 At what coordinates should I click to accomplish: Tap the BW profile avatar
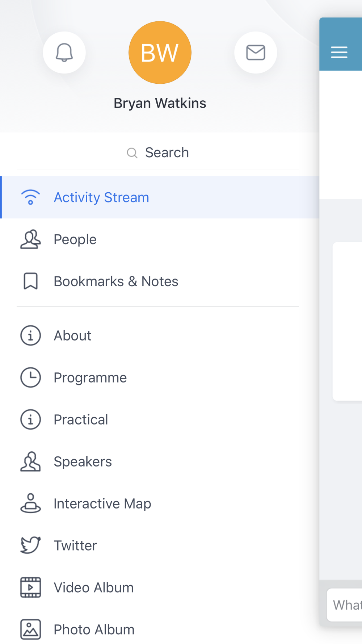[x=160, y=53]
